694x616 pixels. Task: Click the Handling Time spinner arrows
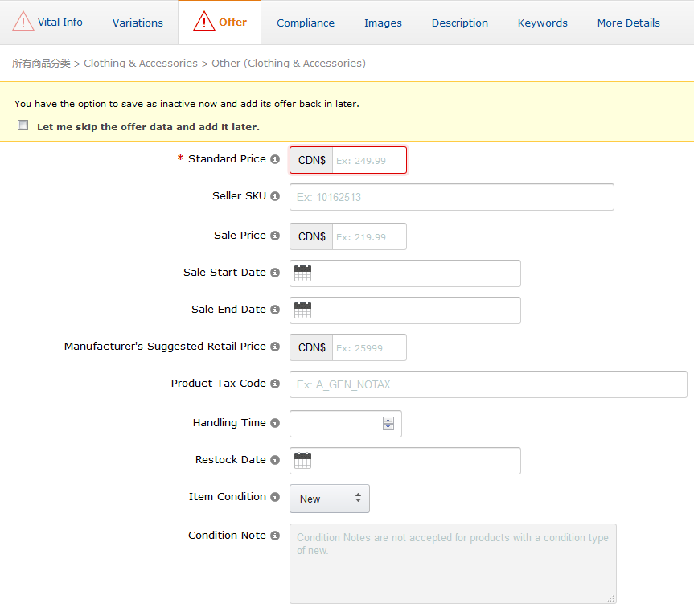point(388,424)
